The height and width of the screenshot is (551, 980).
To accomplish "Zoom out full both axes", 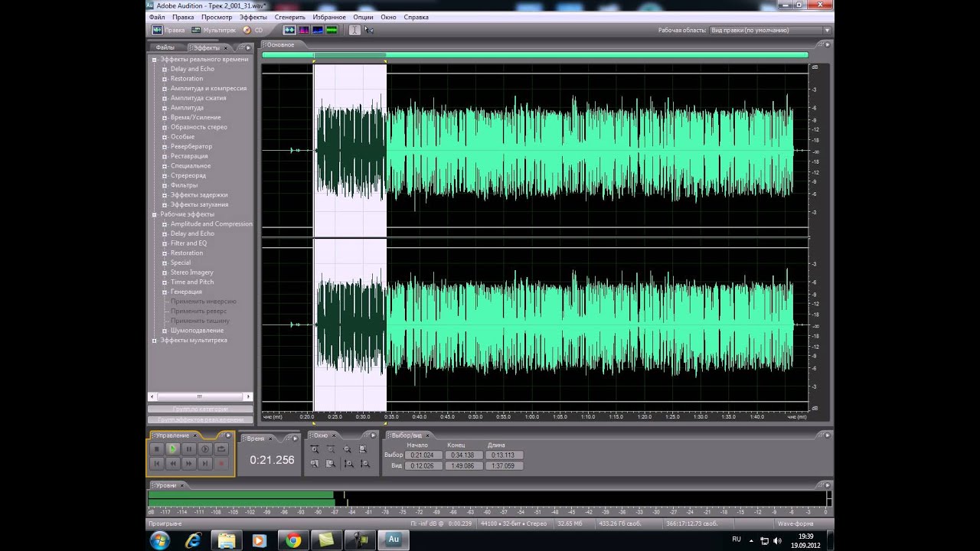I will coord(348,449).
